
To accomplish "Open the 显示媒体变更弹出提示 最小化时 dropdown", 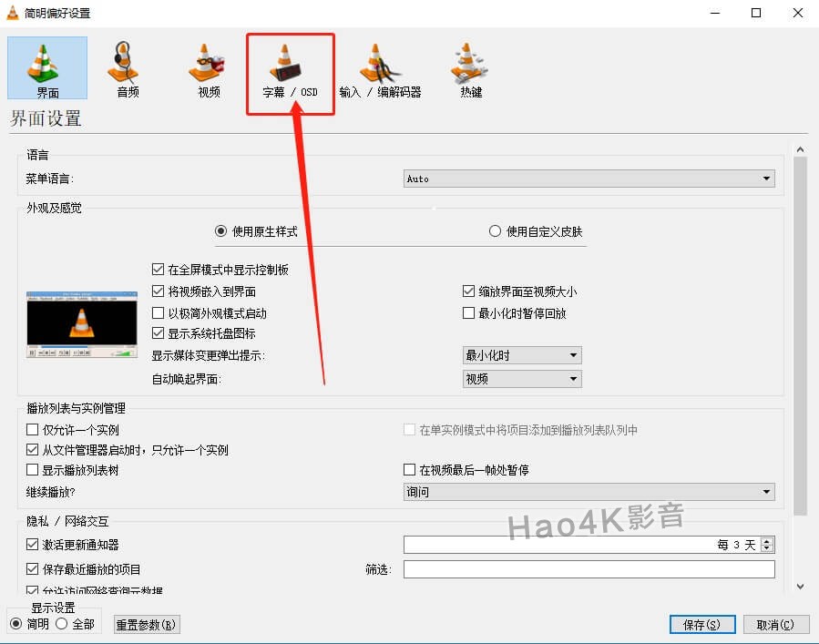I will pos(522,355).
